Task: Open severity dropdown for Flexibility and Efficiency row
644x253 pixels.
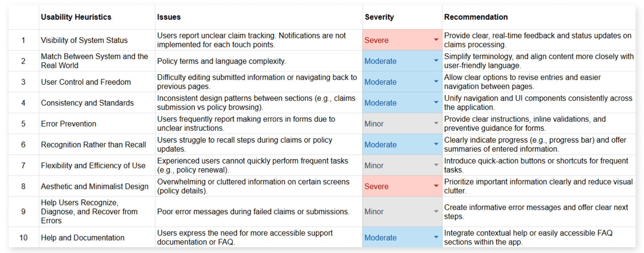Action: pos(436,165)
